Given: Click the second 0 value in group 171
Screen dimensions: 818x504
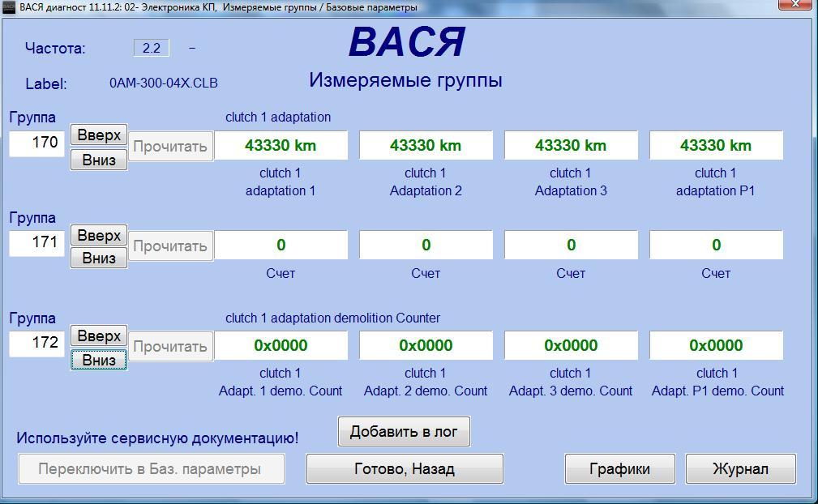Looking at the screenshot, I should coord(426,245).
